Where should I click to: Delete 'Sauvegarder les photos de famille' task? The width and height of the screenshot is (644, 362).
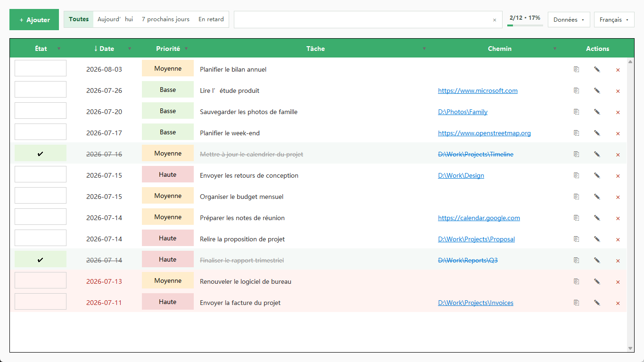pyautogui.click(x=618, y=112)
